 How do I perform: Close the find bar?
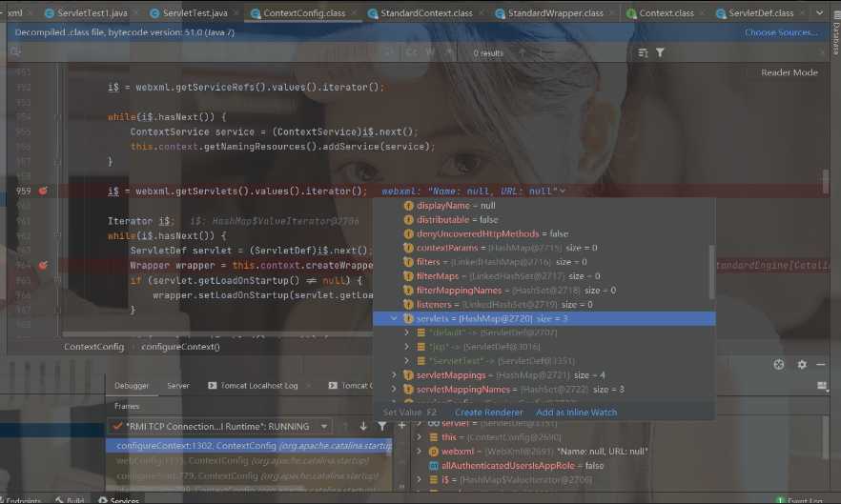tap(822, 52)
